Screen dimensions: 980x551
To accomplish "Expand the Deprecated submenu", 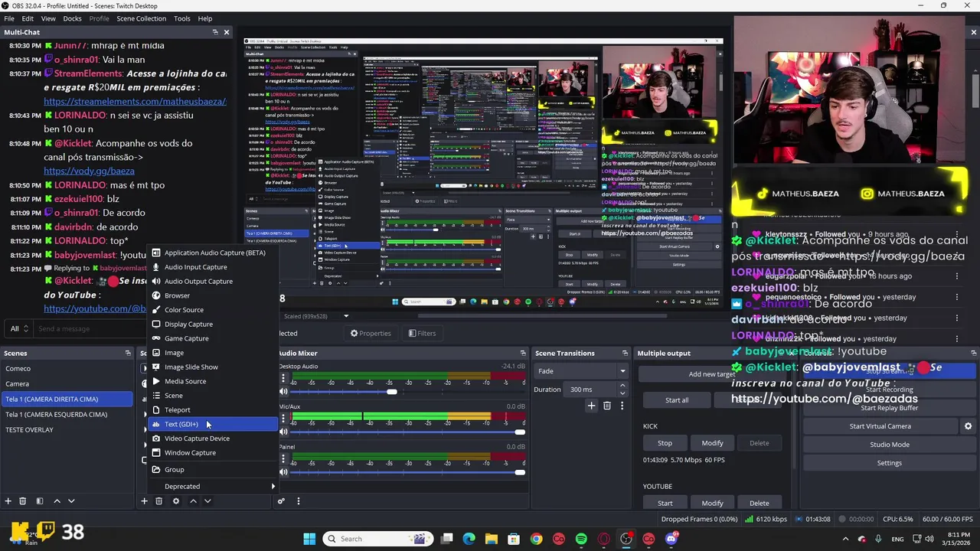I will point(213,487).
